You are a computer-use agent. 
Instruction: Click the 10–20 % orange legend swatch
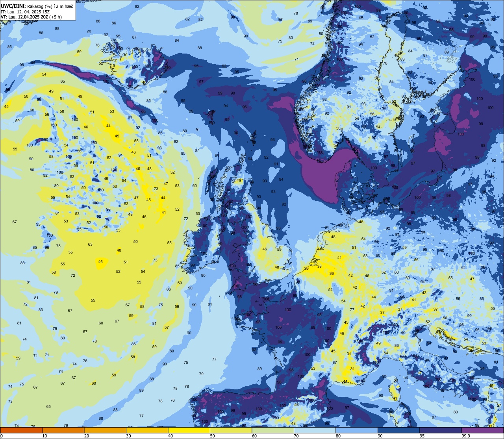[x=63, y=430]
